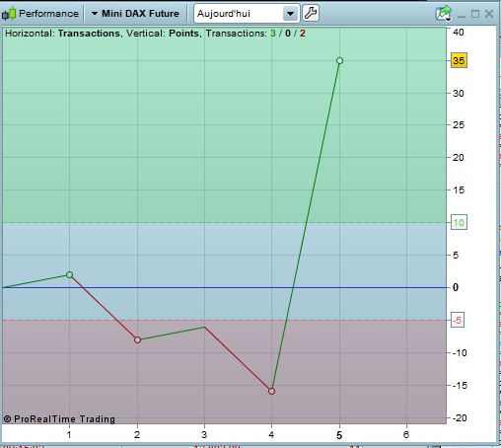Expand the Mini DAX Future instrument menu
Screen dimensions: 501x448
[x=135, y=14]
